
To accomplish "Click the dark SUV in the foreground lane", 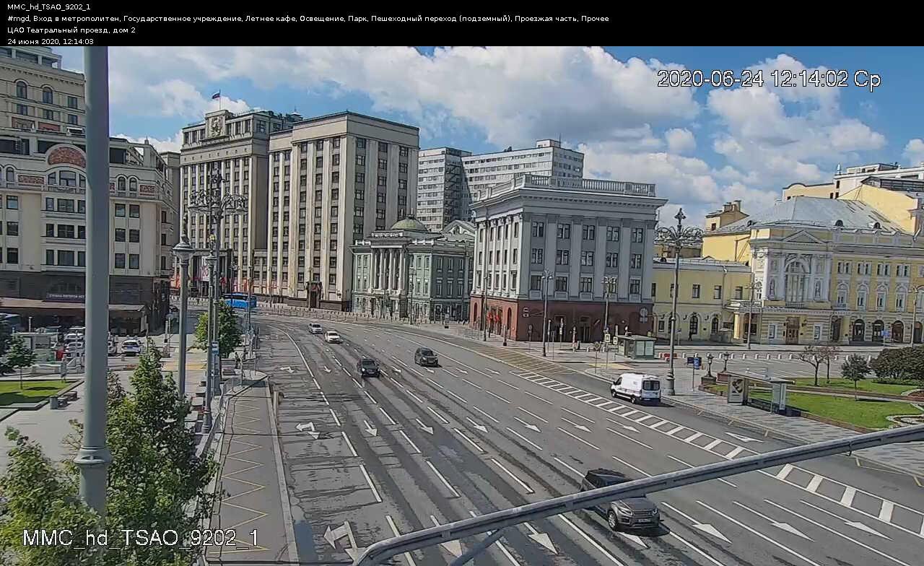I will coord(620,500).
